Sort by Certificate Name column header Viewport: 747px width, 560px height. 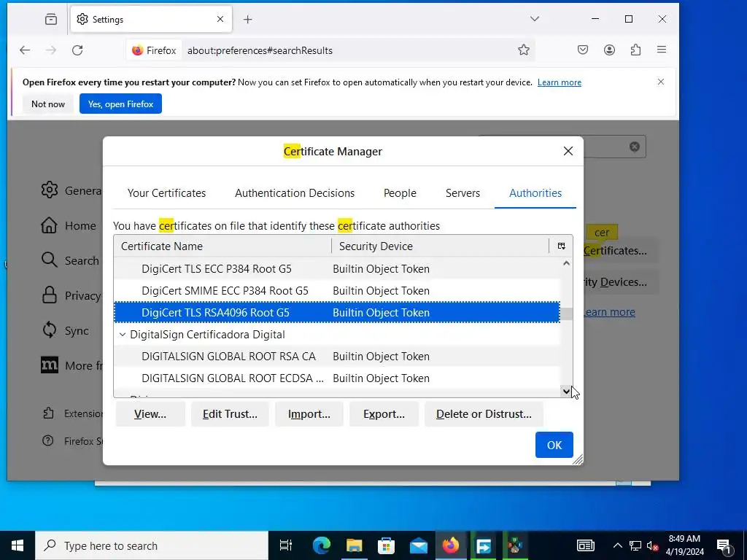click(x=222, y=246)
